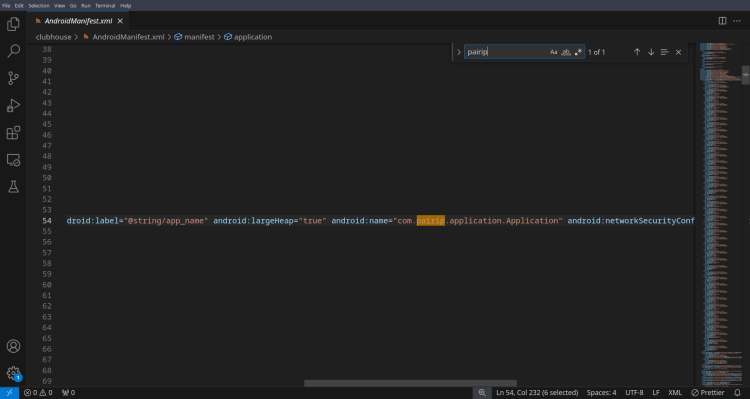The height and width of the screenshot is (399, 750).
Task: Close the find widget
Action: [x=678, y=52]
